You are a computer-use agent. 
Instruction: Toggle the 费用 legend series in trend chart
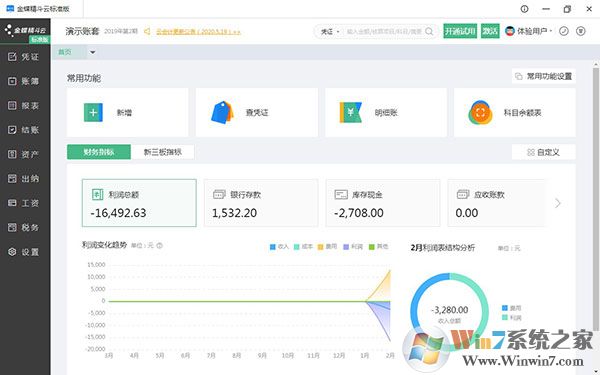328,247
